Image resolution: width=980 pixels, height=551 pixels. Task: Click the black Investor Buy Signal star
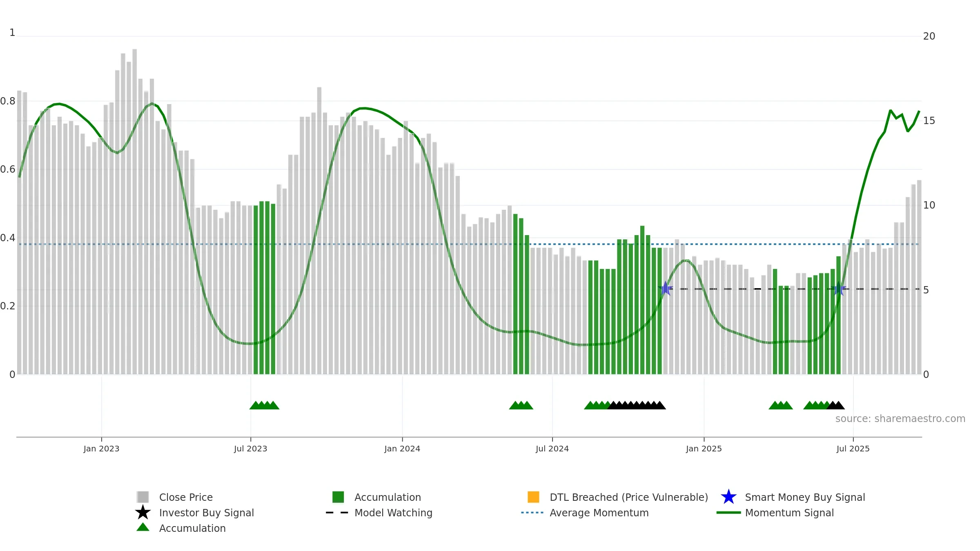[x=143, y=512]
